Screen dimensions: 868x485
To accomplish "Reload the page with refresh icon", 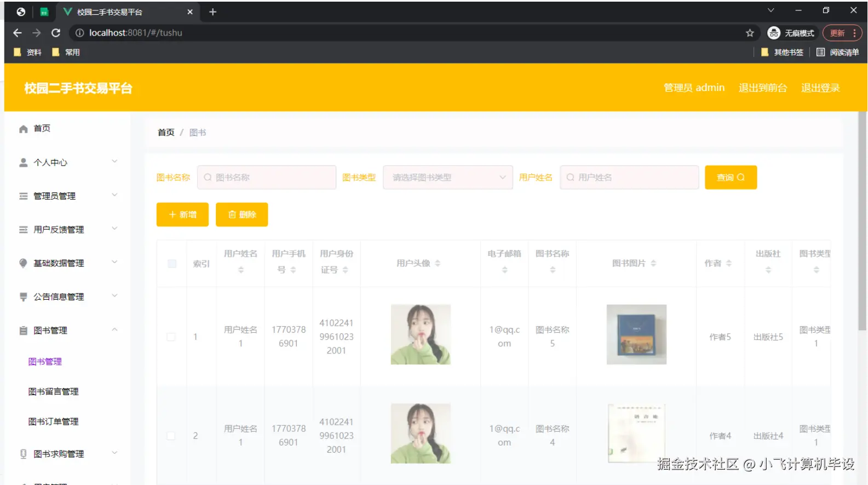I will click(56, 33).
